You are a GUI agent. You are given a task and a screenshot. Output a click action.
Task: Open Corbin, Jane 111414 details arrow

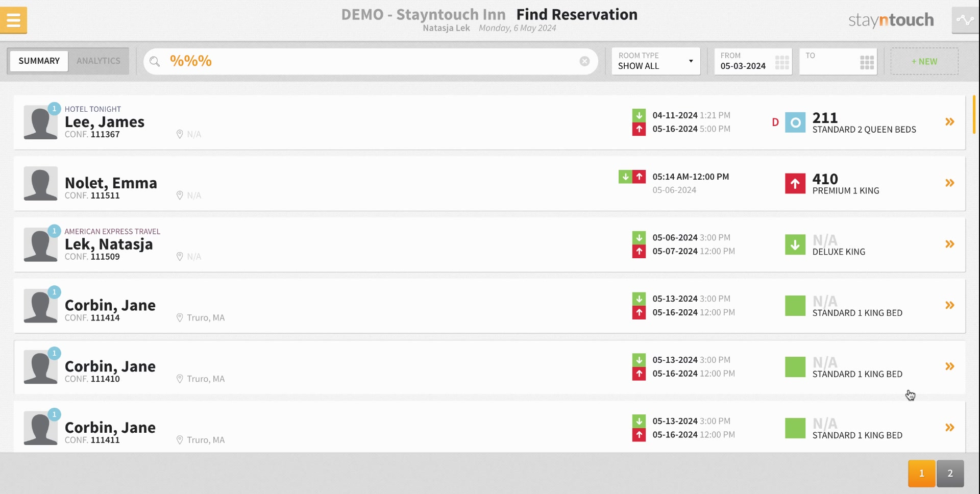tap(949, 306)
